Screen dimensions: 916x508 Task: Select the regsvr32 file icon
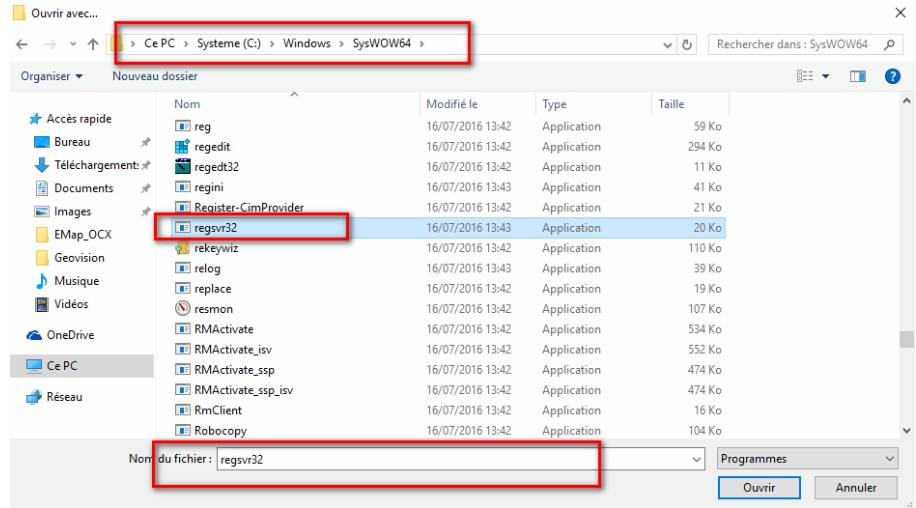(x=183, y=228)
